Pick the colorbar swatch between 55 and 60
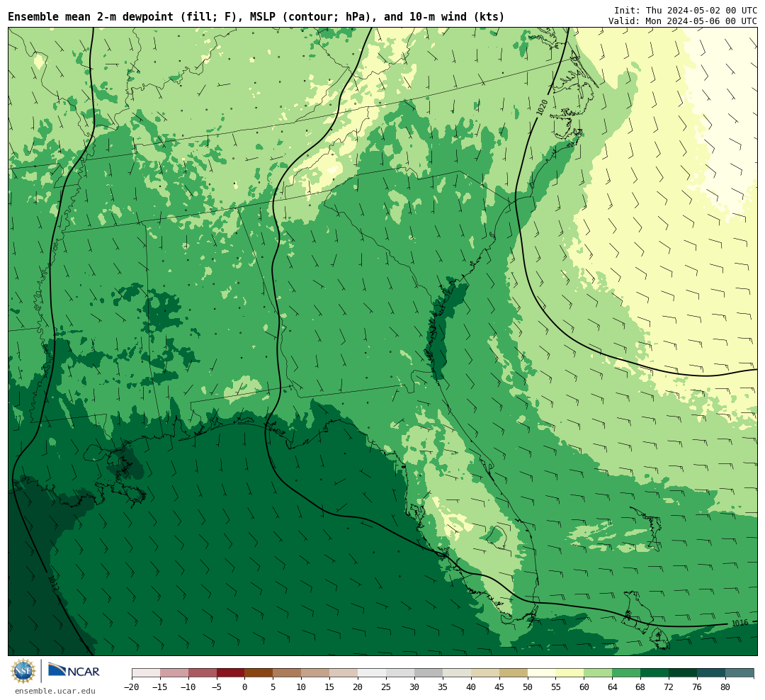Viewport: 765px width, 700px height. pyautogui.click(x=570, y=673)
